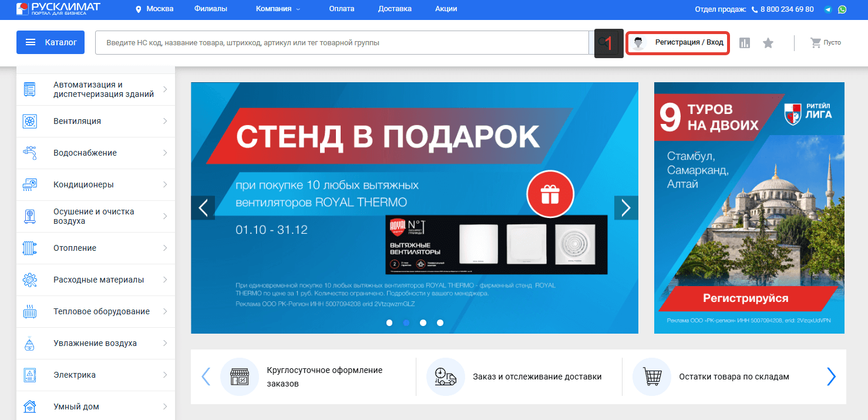Expand the Расходные материалы category chevron
Image resolution: width=868 pixels, height=420 pixels.
click(x=165, y=280)
